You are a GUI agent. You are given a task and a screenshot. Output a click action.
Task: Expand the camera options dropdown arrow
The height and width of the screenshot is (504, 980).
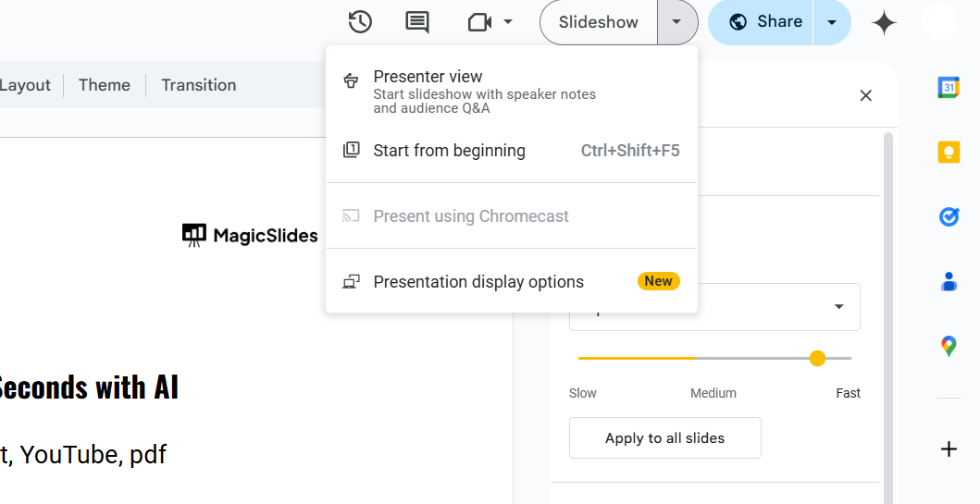tap(508, 22)
